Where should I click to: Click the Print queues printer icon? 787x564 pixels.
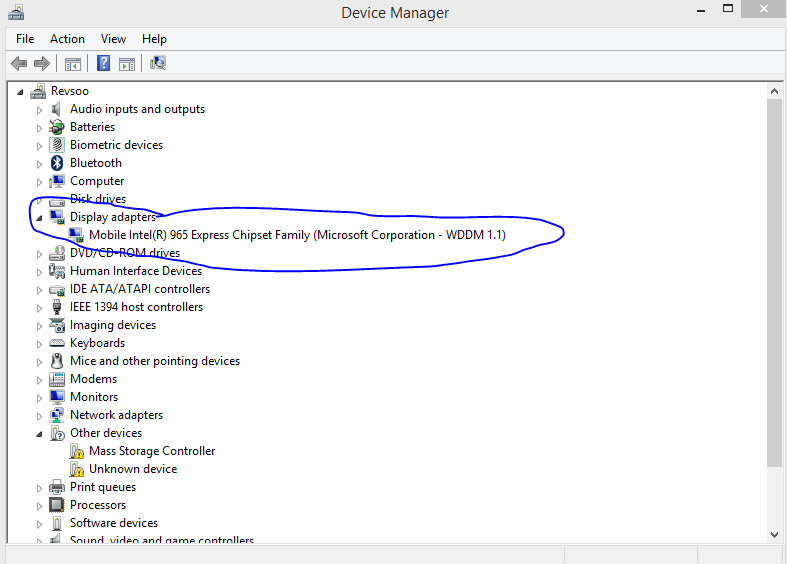pyautogui.click(x=57, y=487)
